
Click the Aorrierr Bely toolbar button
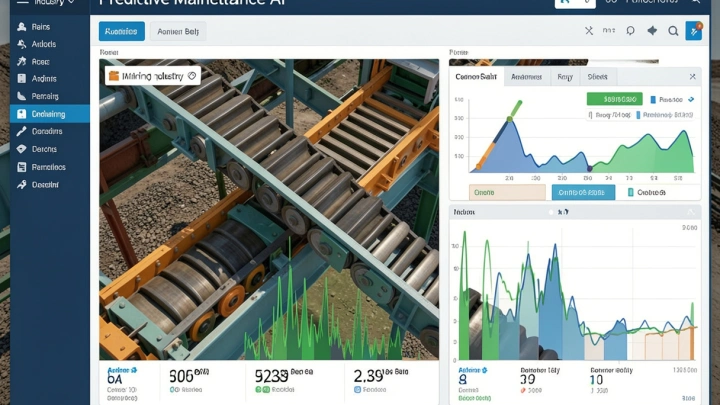click(x=178, y=31)
